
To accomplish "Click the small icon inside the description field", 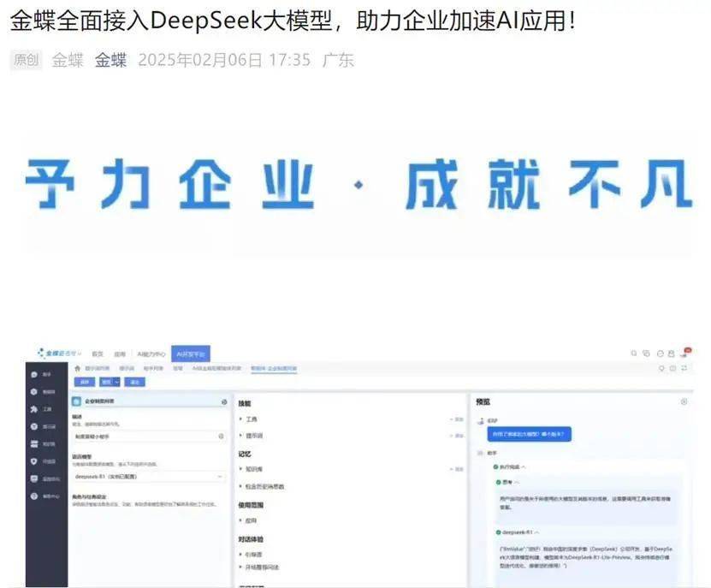I will click(221, 436).
